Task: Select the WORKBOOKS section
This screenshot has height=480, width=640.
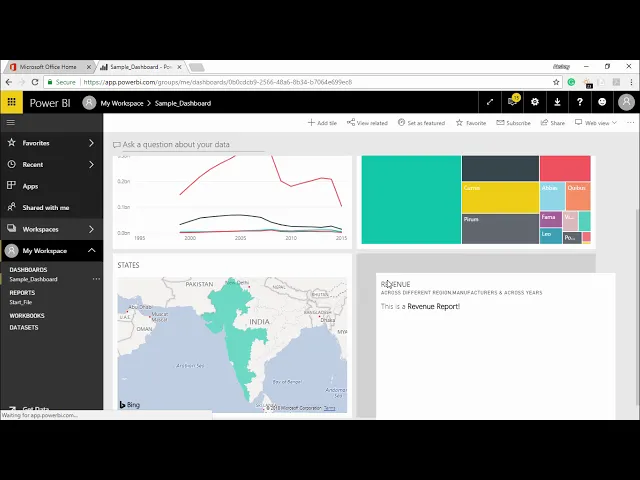Action: [x=27, y=316]
